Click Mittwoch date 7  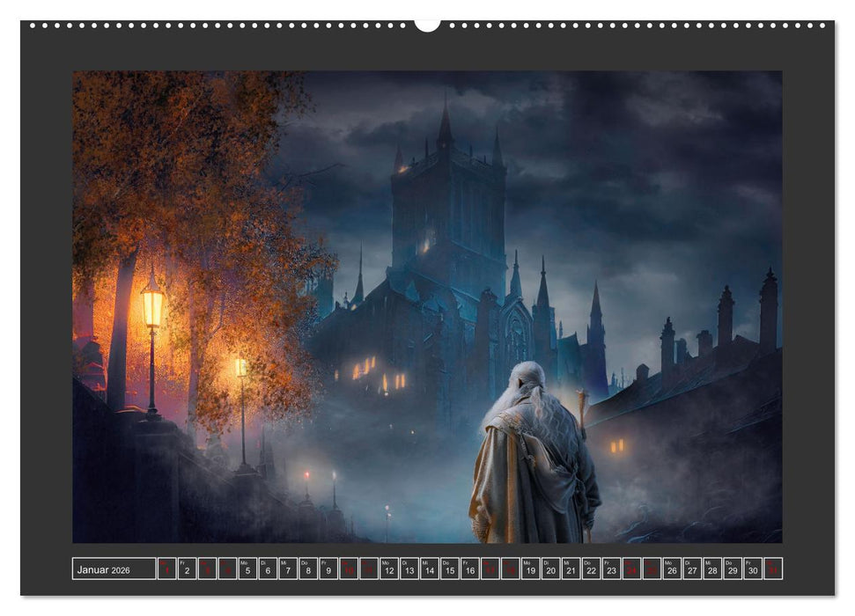coord(288,568)
